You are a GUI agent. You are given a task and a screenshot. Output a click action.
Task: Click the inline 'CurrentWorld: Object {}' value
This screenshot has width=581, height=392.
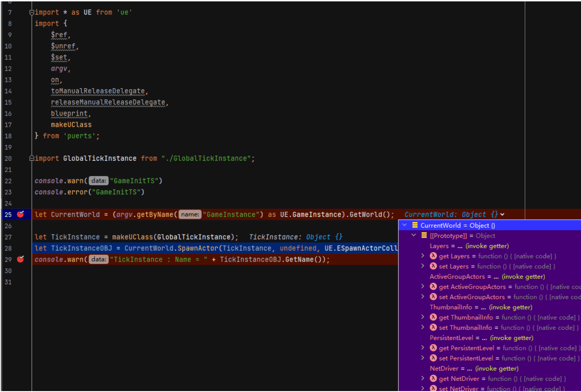point(451,215)
